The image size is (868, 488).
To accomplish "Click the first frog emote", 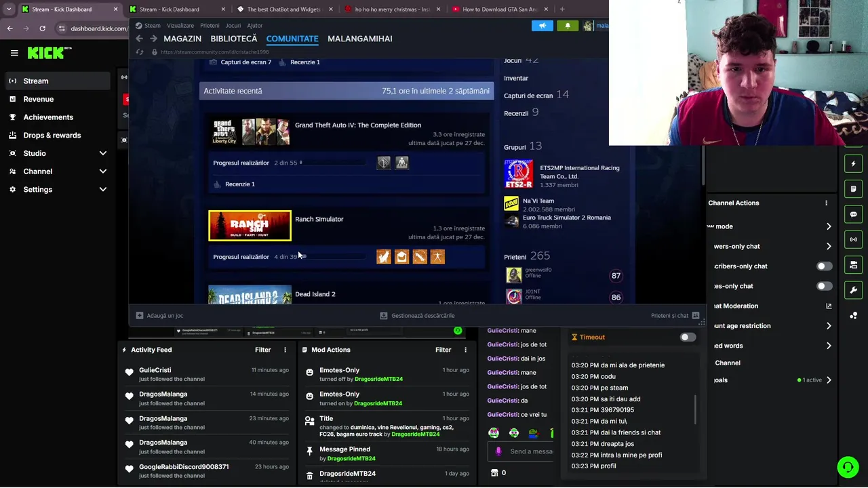I will (x=494, y=433).
